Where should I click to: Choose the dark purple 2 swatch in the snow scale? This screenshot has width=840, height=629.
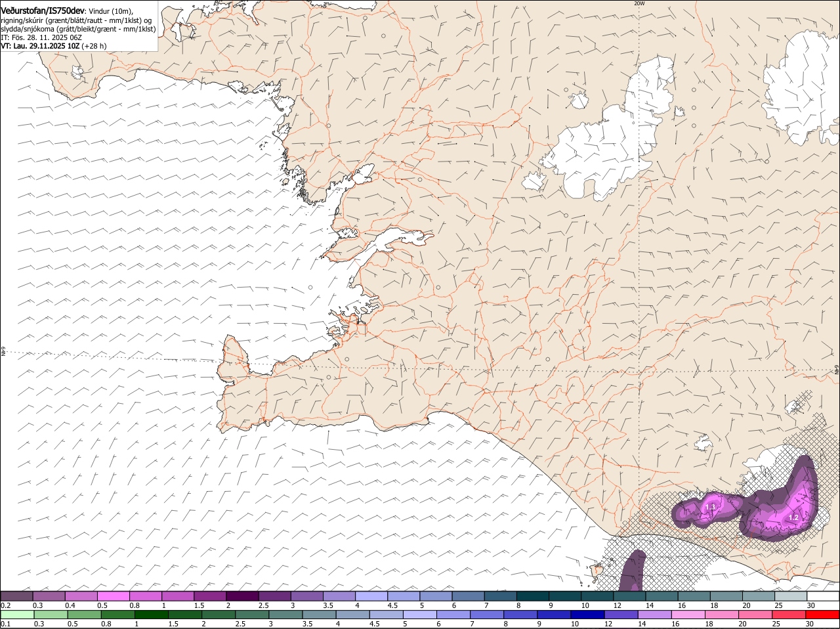tap(242, 596)
